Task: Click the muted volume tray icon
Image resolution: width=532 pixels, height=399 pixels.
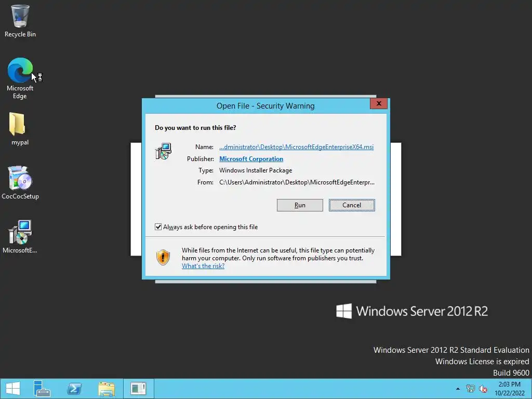Action: (x=483, y=389)
